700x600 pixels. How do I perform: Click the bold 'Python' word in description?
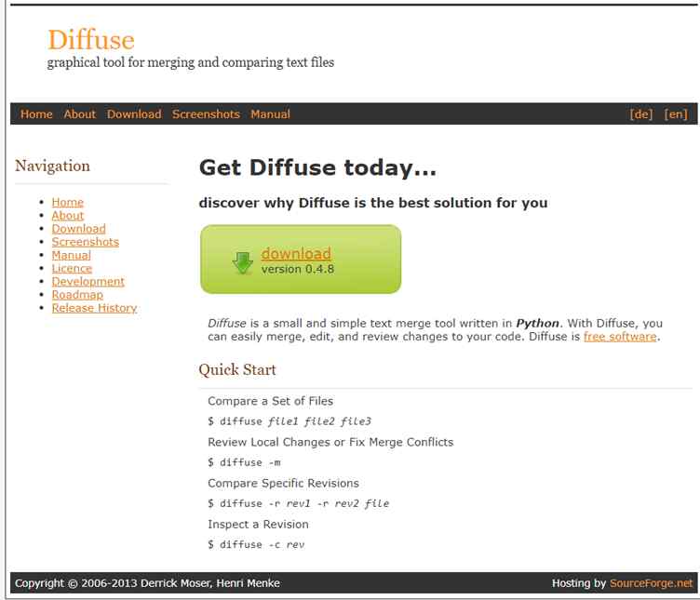coord(537,323)
